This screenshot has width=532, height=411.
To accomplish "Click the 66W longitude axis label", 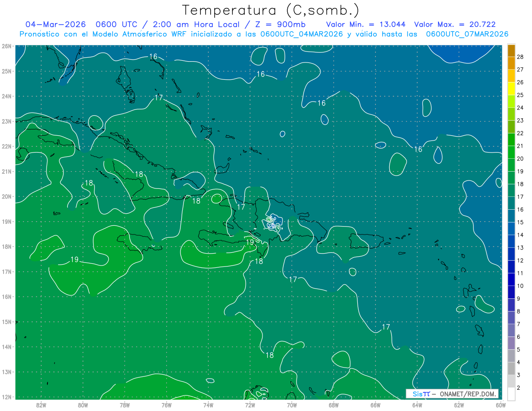I will [375, 404].
